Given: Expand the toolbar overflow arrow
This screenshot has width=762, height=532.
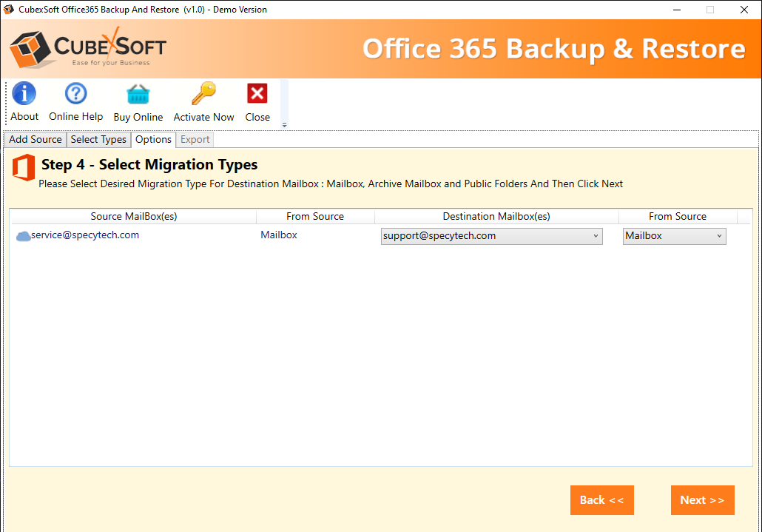Looking at the screenshot, I should click(x=285, y=125).
